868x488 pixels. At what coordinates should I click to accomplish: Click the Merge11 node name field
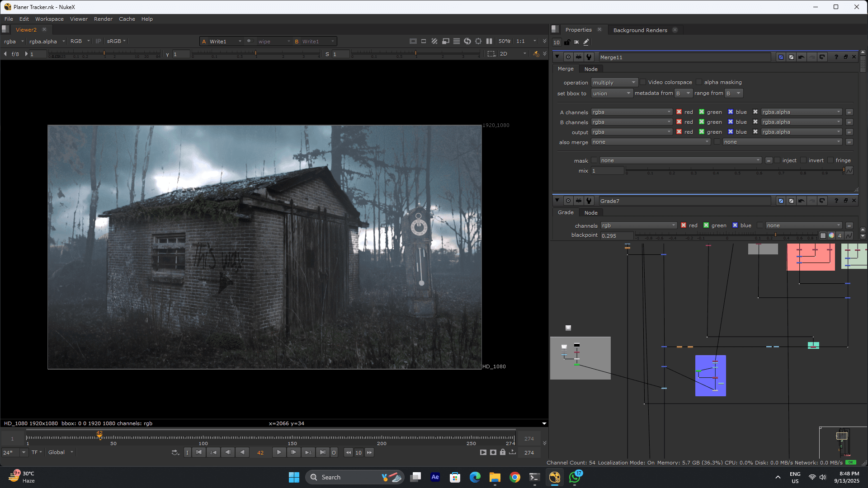[x=684, y=57]
